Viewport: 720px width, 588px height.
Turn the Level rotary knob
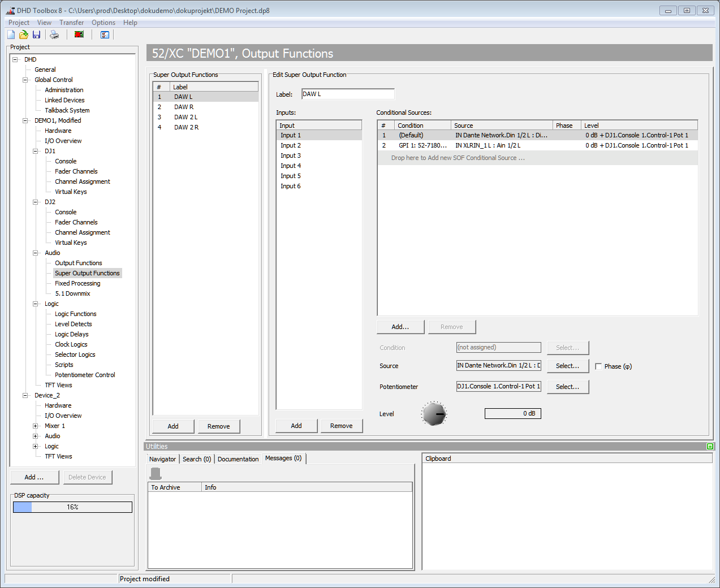(434, 414)
